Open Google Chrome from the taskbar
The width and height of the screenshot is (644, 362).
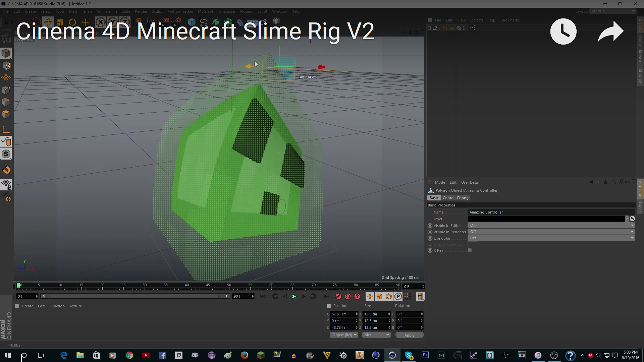pos(129,355)
